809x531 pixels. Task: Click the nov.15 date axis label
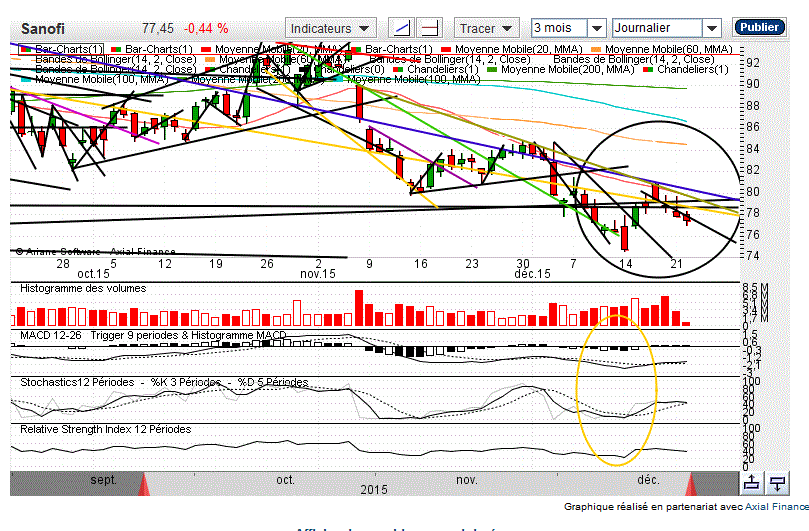[x=318, y=274]
